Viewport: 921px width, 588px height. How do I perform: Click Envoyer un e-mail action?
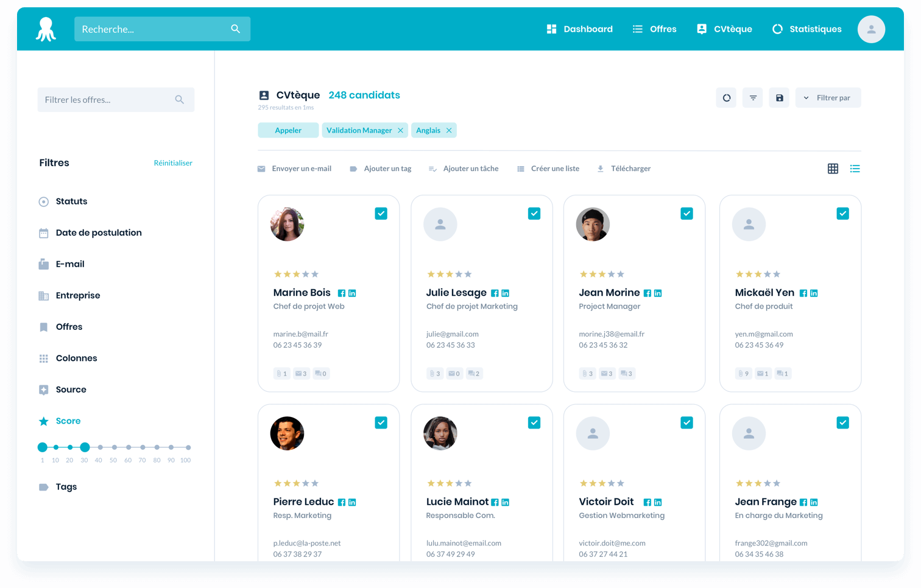[295, 169]
